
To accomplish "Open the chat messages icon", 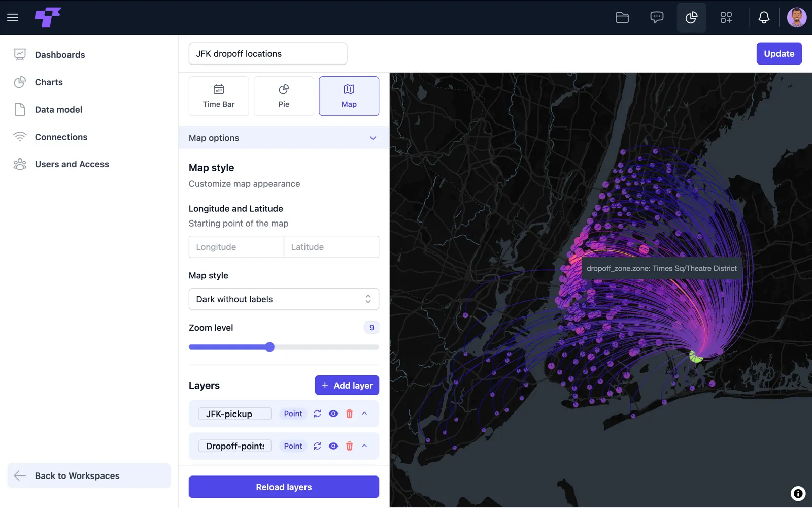I will [x=657, y=18].
